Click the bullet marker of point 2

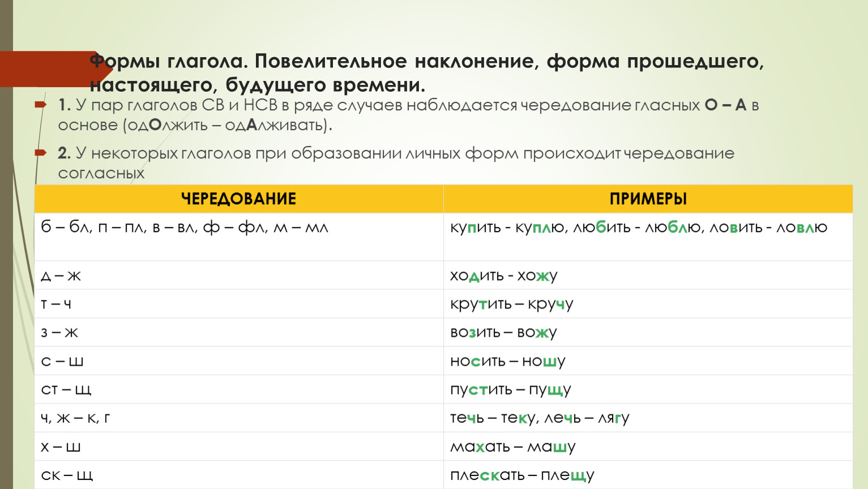[40, 152]
